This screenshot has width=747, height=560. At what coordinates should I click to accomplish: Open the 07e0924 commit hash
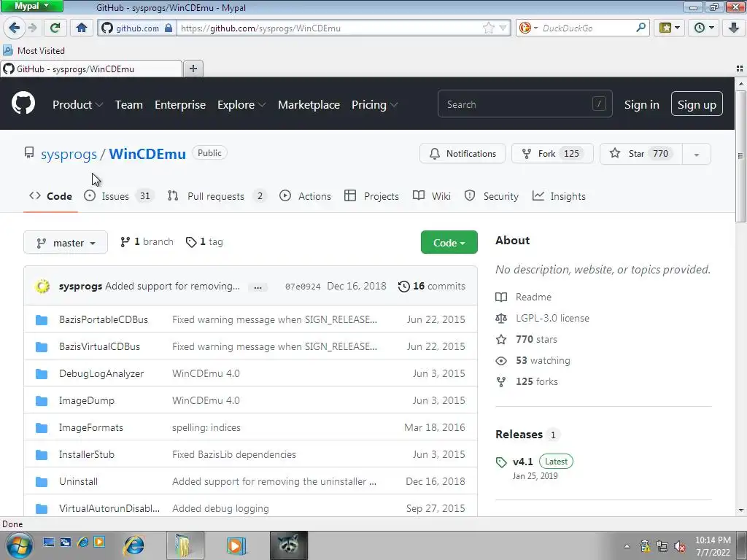(303, 287)
